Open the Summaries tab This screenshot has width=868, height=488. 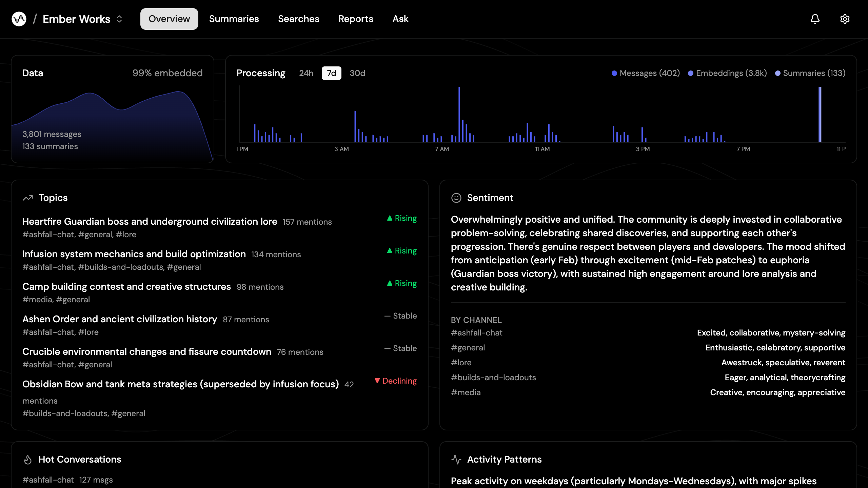coord(234,19)
